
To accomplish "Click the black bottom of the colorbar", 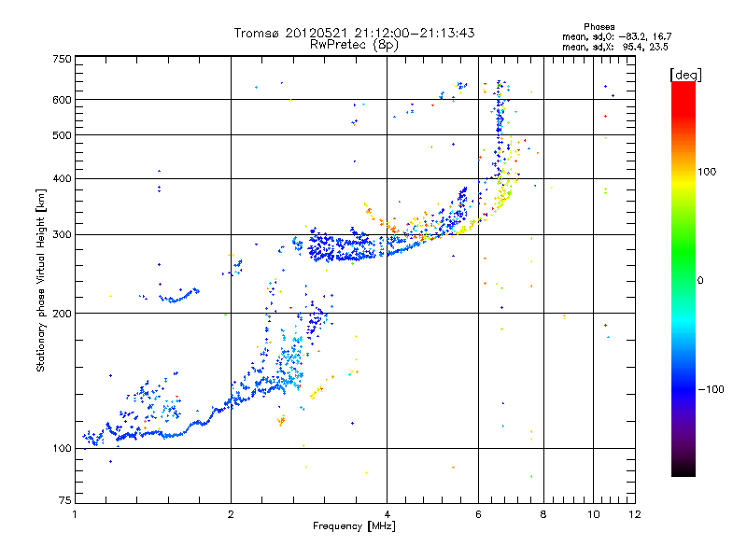I will tap(683, 471).
